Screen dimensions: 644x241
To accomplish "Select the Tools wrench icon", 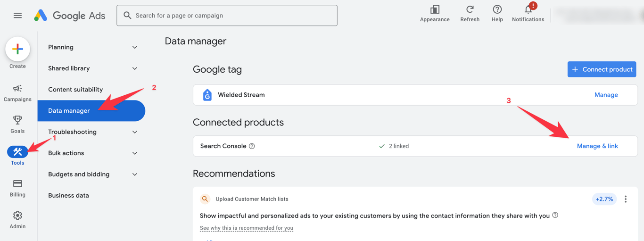I will [17, 152].
